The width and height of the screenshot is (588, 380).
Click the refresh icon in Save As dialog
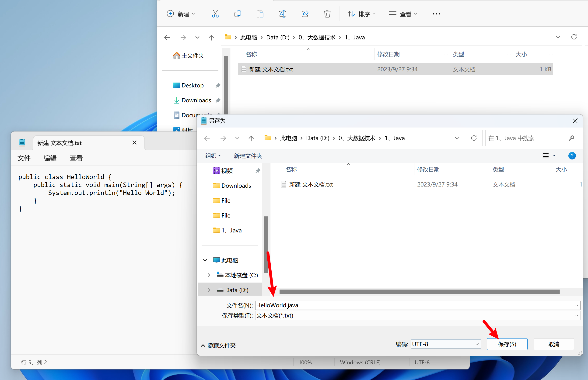[474, 138]
